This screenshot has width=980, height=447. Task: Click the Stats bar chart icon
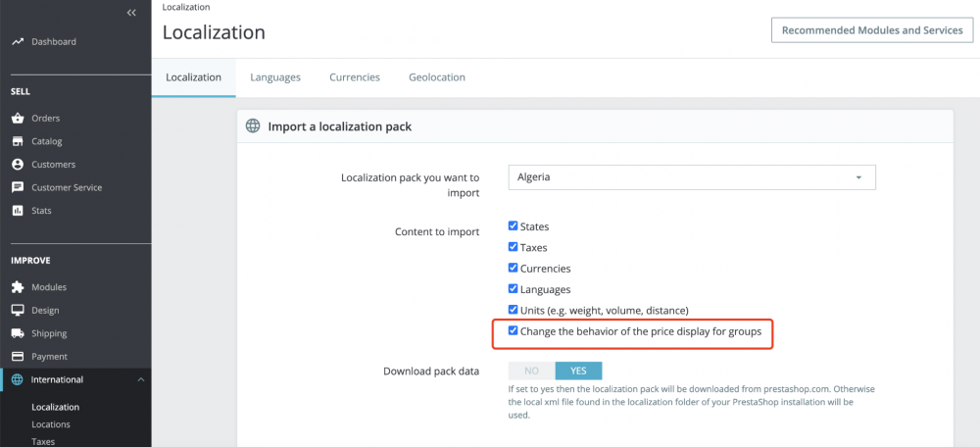tap(18, 211)
